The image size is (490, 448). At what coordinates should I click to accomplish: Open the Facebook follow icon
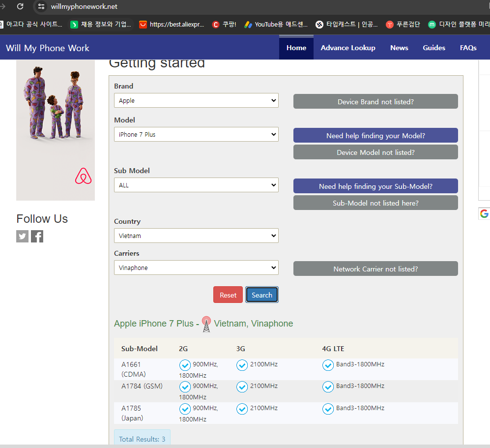pos(37,237)
